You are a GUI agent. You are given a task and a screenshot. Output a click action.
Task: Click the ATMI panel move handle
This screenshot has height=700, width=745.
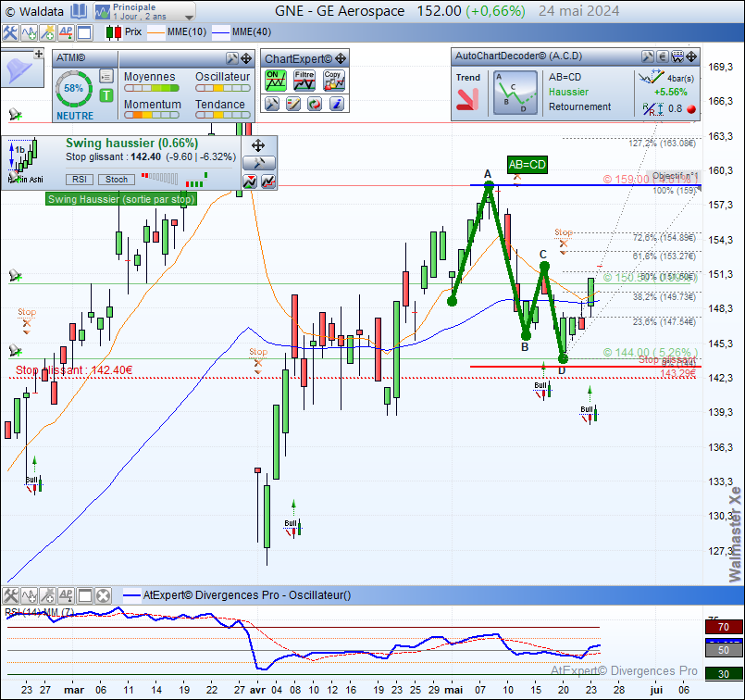pos(246,58)
